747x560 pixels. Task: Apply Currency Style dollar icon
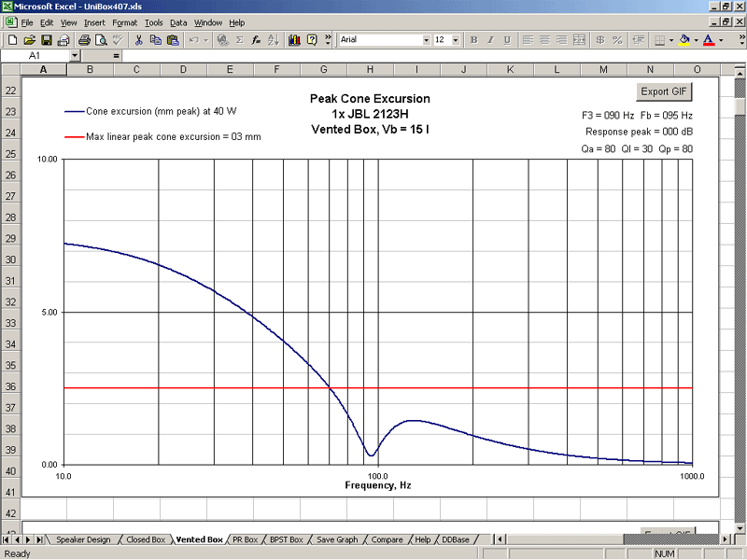pos(600,40)
